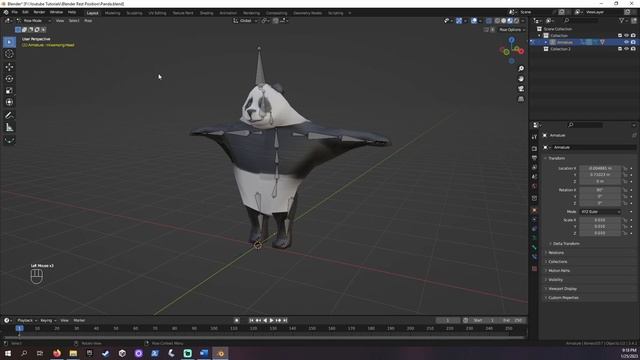
Task: Open the Object properties tab (orange square)
Action: pos(534,211)
